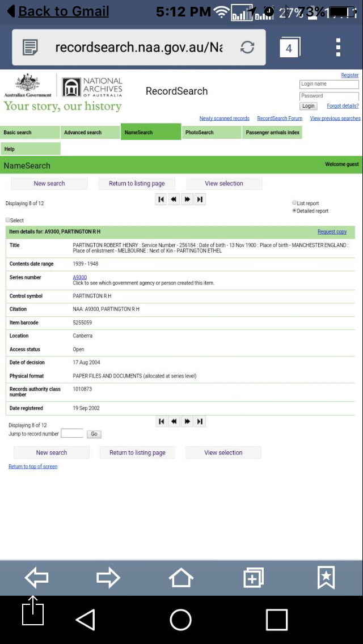The width and height of the screenshot is (363, 644).
Task: Select the Date of decision 17 Aug 2004
Action: click(86, 363)
